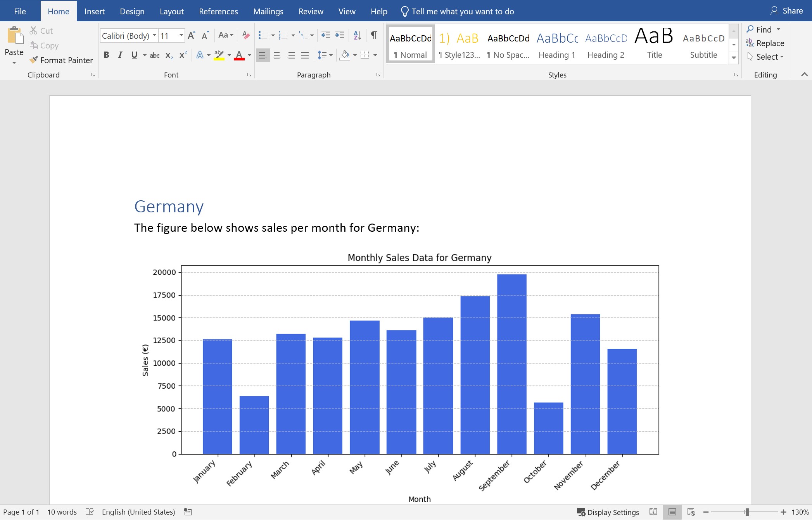Toggle Show/Hide paragraph marks
The height and width of the screenshot is (520, 812).
click(x=374, y=35)
